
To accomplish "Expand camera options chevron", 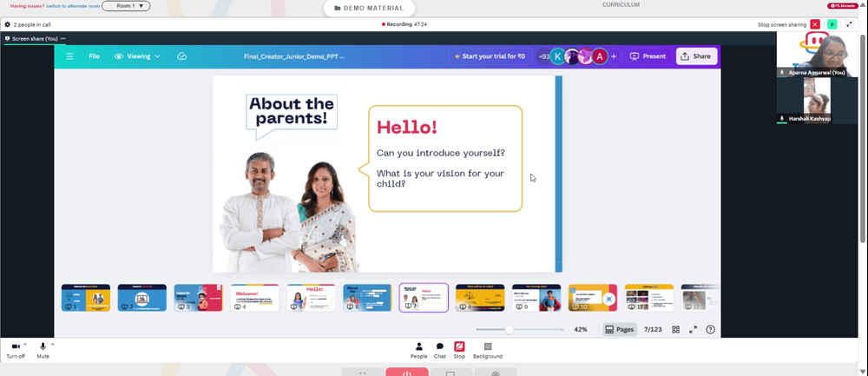I will tap(25, 344).
